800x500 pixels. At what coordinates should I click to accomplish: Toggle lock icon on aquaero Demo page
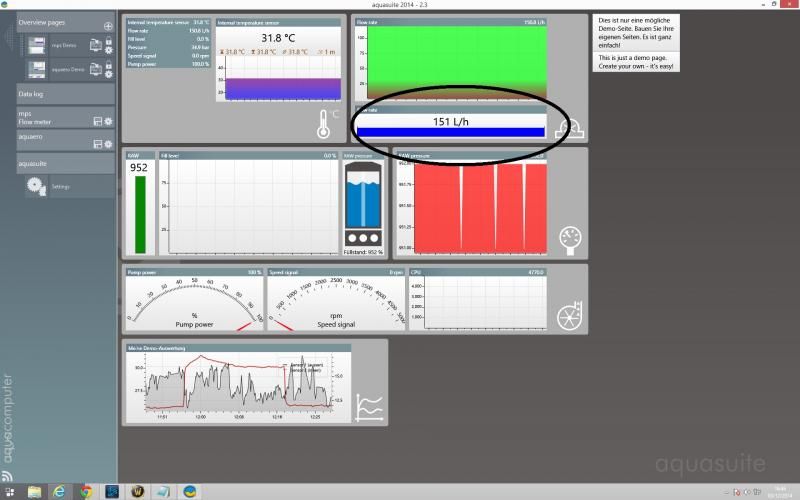click(108, 64)
